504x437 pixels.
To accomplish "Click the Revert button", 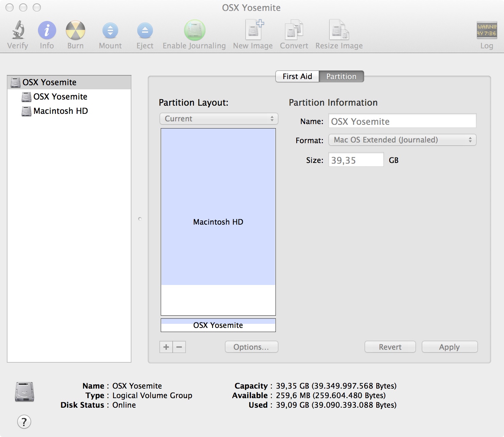I will tap(390, 347).
